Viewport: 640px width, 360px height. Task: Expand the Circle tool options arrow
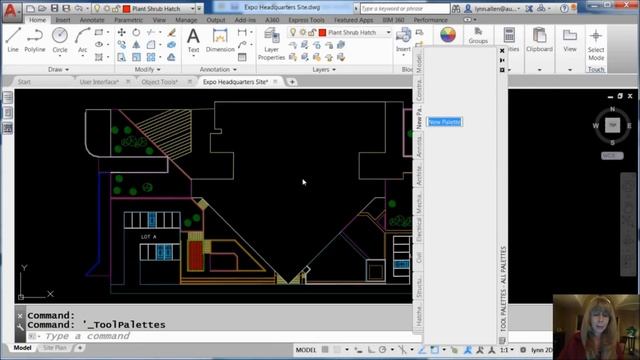tap(60, 56)
